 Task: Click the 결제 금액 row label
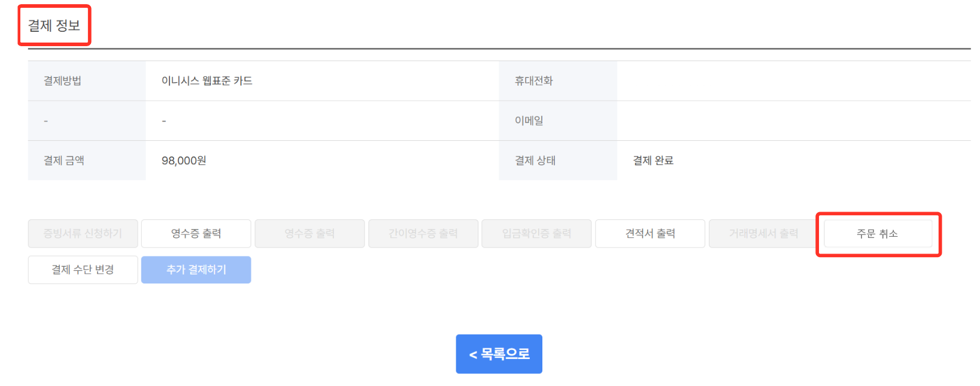pos(64,161)
